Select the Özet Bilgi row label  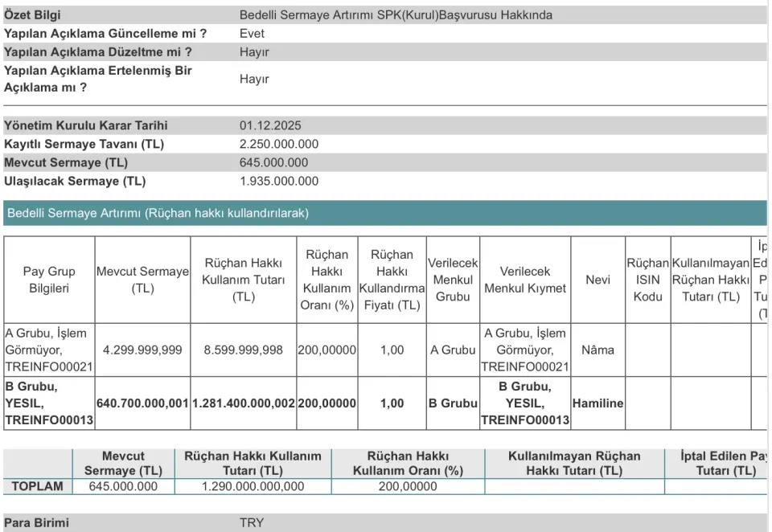point(32,15)
